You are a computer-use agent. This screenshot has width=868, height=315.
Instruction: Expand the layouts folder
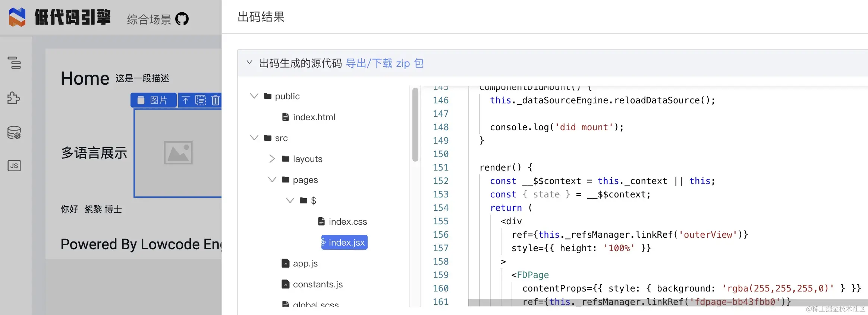click(x=272, y=159)
